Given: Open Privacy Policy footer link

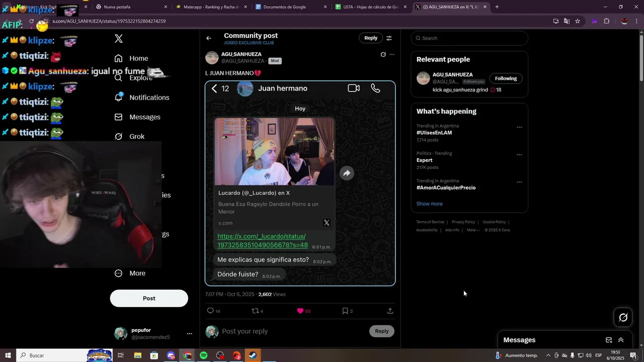Looking at the screenshot, I should pos(463,222).
